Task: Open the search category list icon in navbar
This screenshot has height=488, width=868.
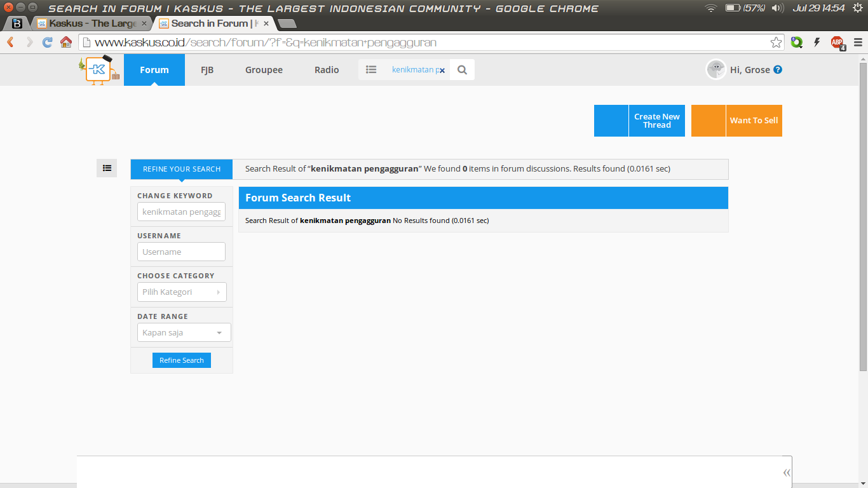Action: pos(372,70)
